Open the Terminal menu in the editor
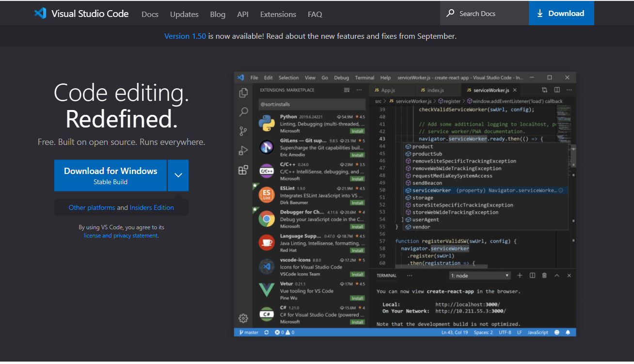 (365, 78)
